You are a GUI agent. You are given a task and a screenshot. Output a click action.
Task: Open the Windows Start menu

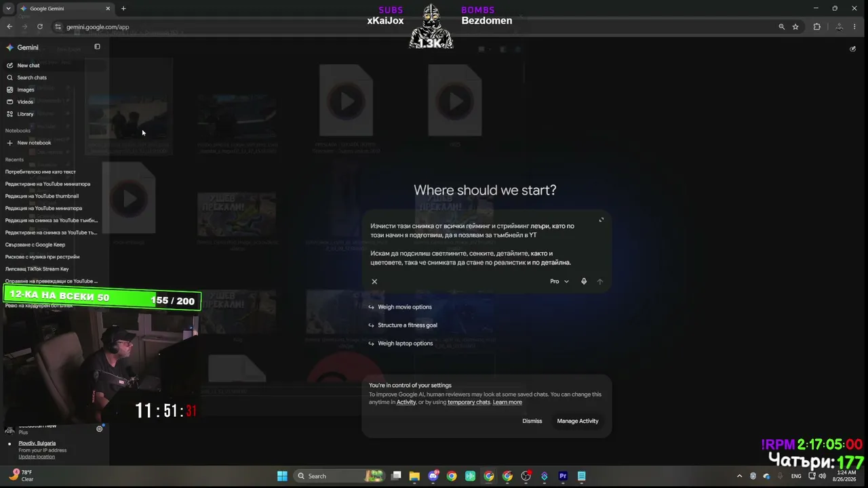click(282, 476)
